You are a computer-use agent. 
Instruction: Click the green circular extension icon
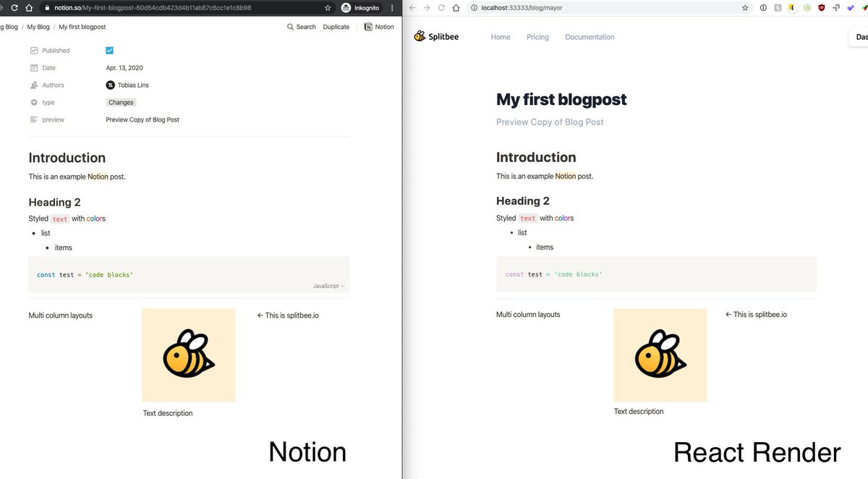click(807, 8)
